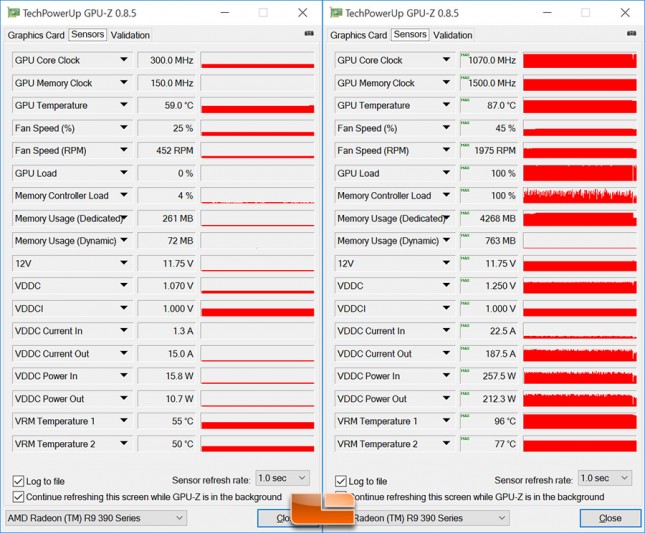Click 96 °C VRM Temperature 1 value
The height and width of the screenshot is (533, 645).
pos(489,421)
